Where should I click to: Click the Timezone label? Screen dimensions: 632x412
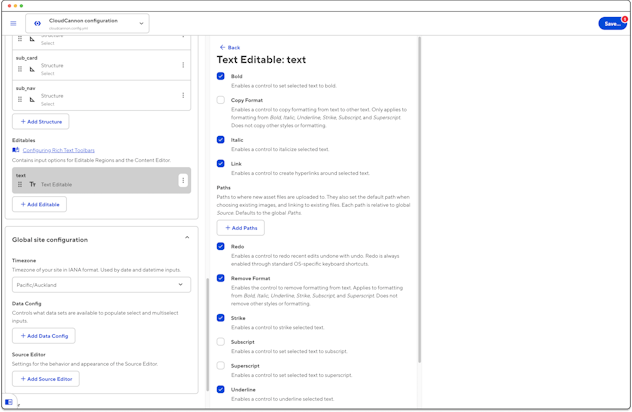tap(24, 260)
